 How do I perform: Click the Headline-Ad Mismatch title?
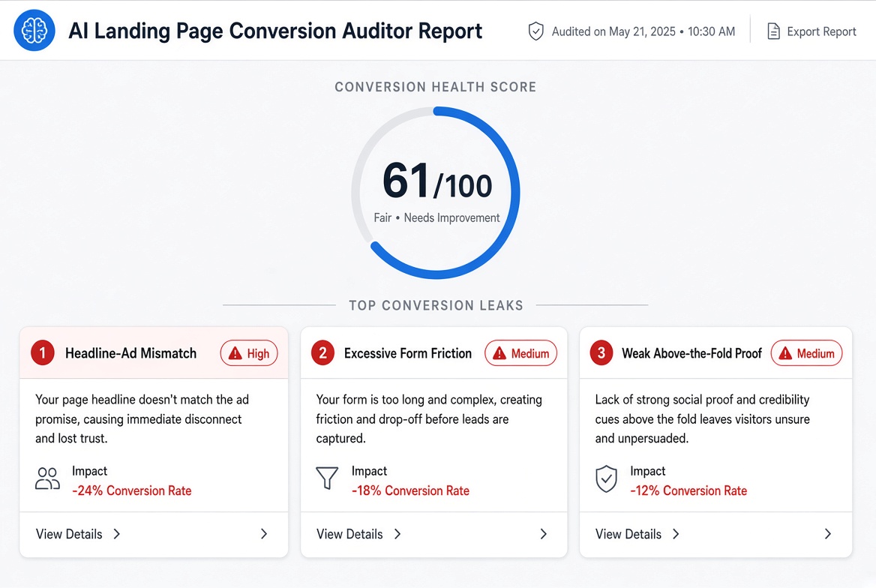click(x=130, y=353)
